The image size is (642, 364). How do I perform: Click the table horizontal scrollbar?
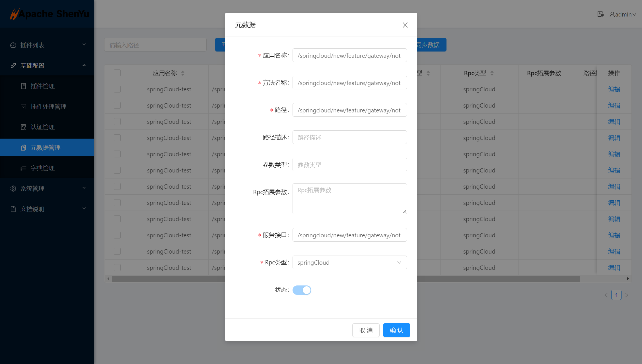(498, 279)
